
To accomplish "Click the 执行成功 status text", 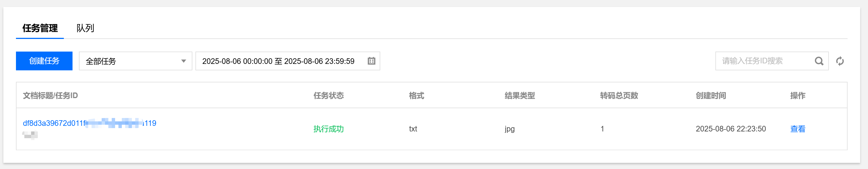I will 328,129.
